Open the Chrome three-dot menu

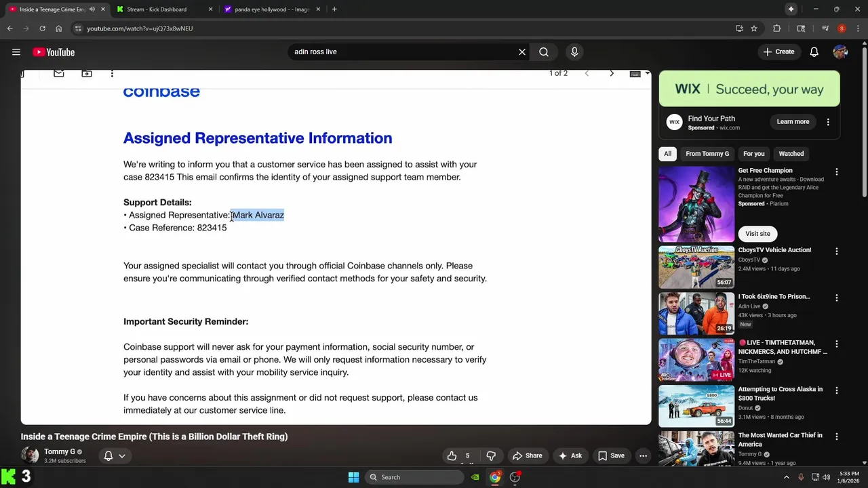coord(856,28)
